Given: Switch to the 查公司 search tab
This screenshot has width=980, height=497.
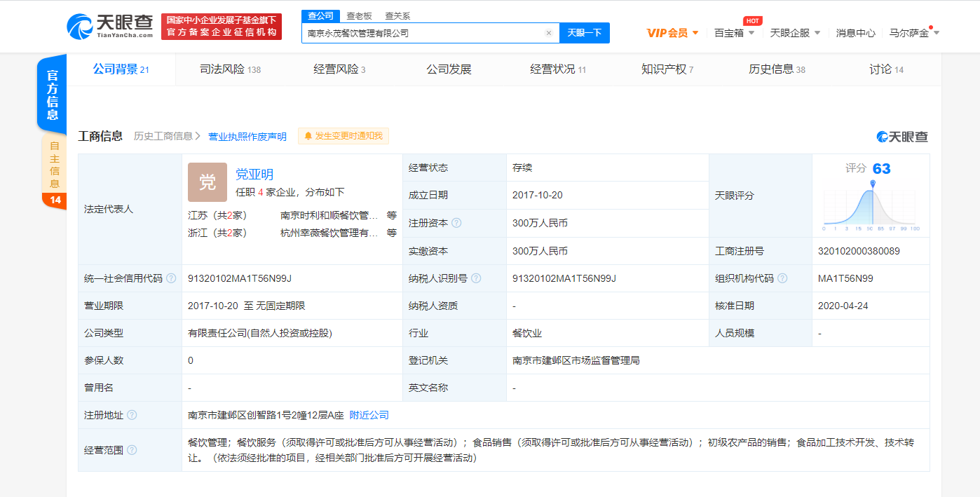Looking at the screenshot, I should [x=321, y=15].
